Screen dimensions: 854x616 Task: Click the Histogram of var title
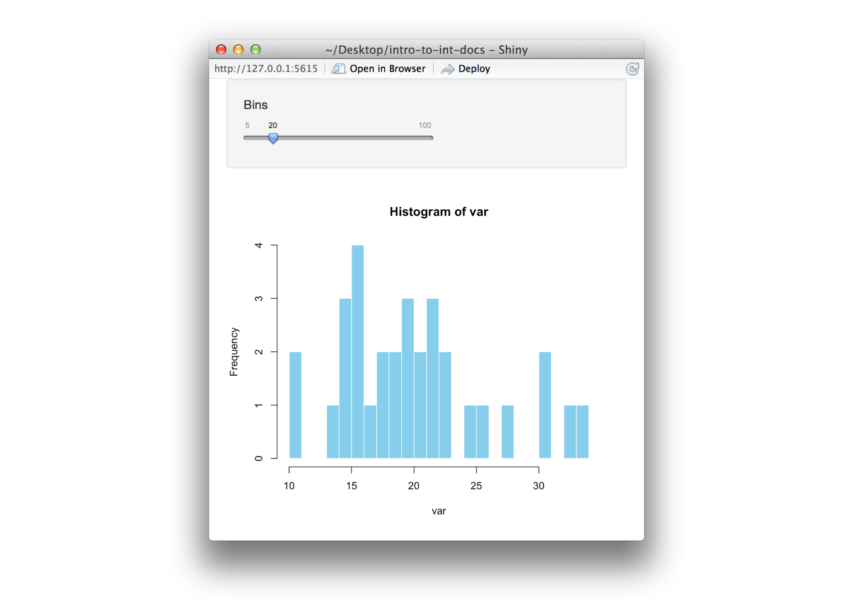tap(439, 211)
